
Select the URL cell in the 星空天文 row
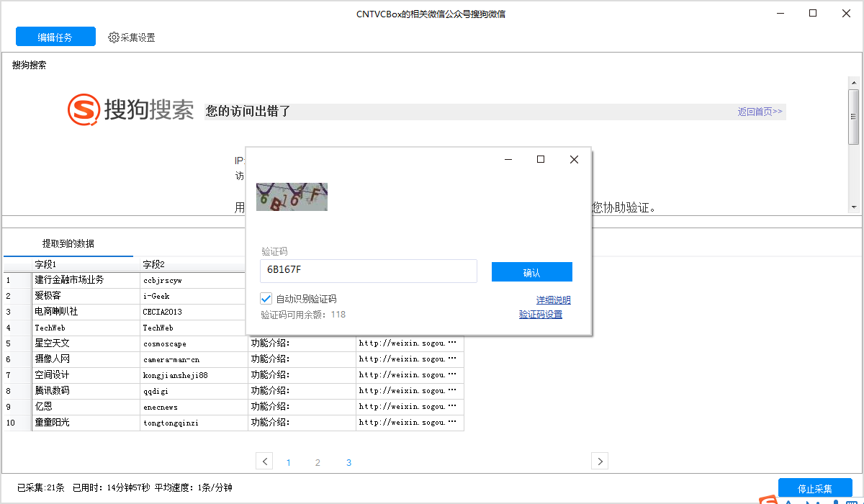click(410, 343)
